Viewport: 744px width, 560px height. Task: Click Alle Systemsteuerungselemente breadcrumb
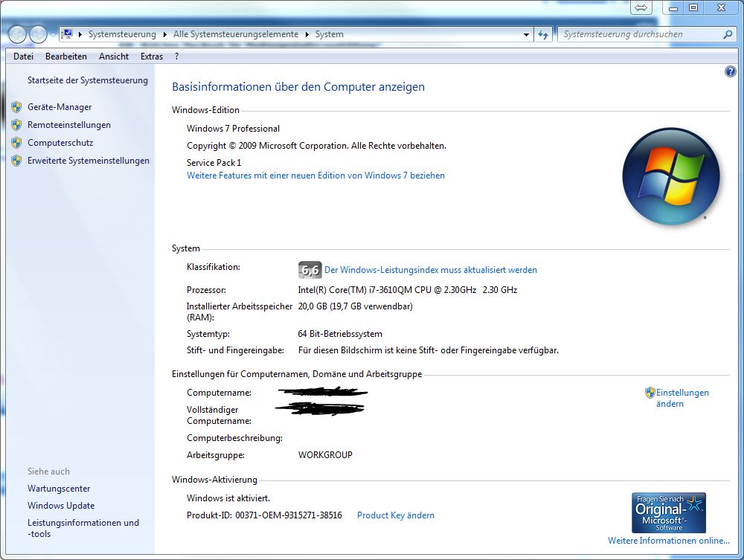(x=236, y=34)
